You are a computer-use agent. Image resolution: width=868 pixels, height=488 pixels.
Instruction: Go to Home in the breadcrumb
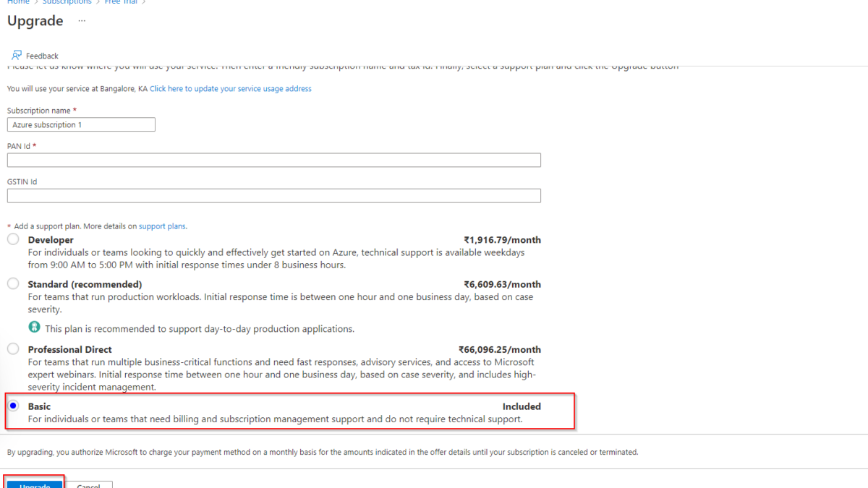click(18, 2)
